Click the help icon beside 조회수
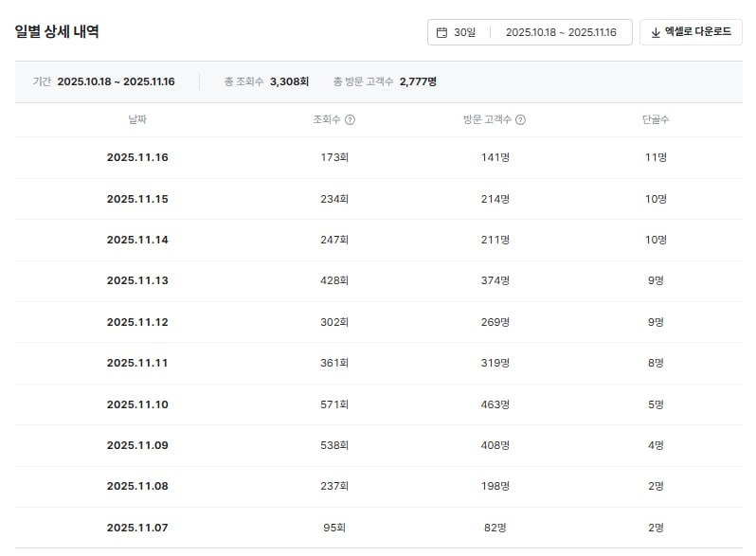Screen dimensions: 756x556 pos(350,120)
